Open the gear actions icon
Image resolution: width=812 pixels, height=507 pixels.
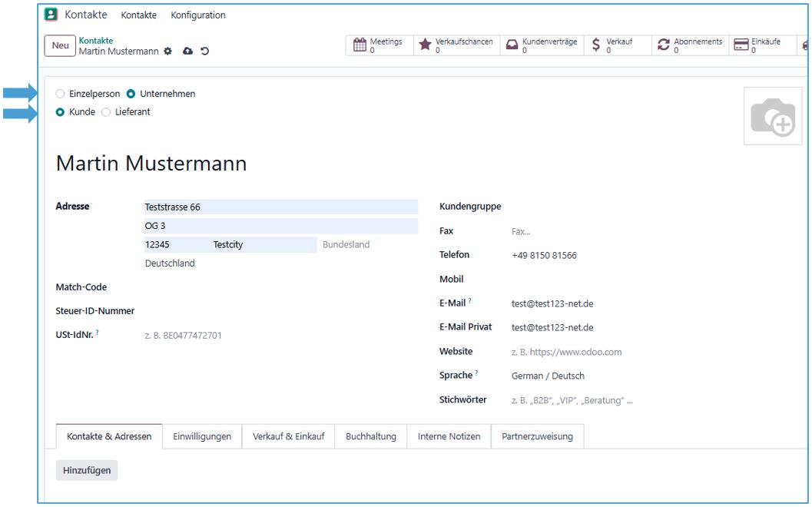pos(166,51)
